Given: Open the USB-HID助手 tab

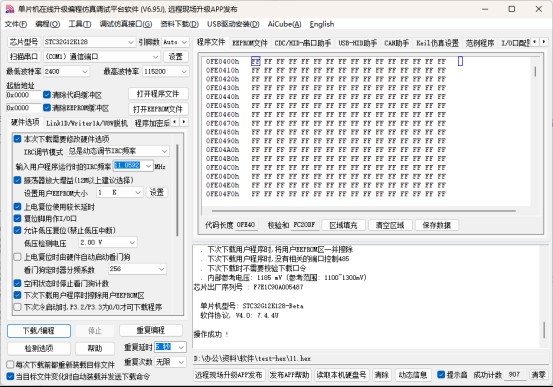Looking at the screenshot, I should pyautogui.click(x=358, y=43).
